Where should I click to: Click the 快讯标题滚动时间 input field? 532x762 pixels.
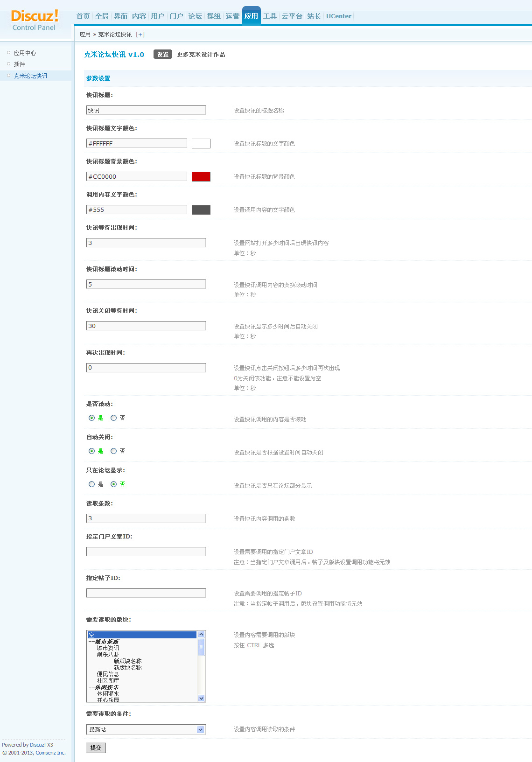click(146, 284)
